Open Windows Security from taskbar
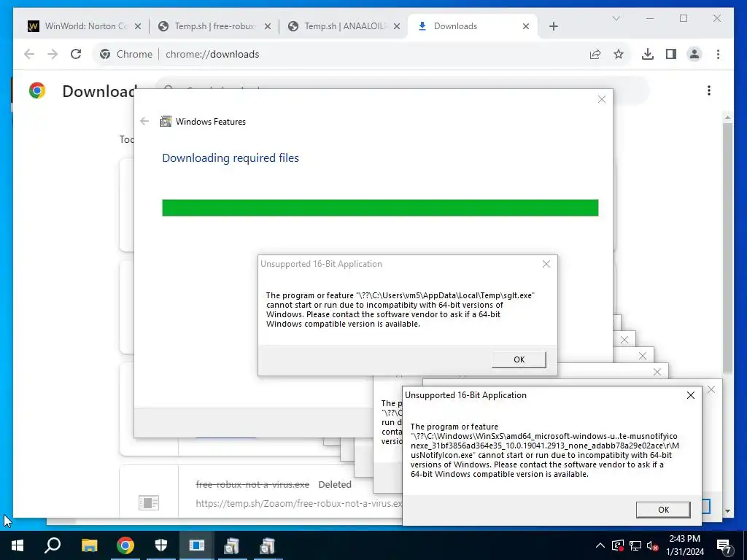Viewport: 747px width, 560px height. point(161,545)
